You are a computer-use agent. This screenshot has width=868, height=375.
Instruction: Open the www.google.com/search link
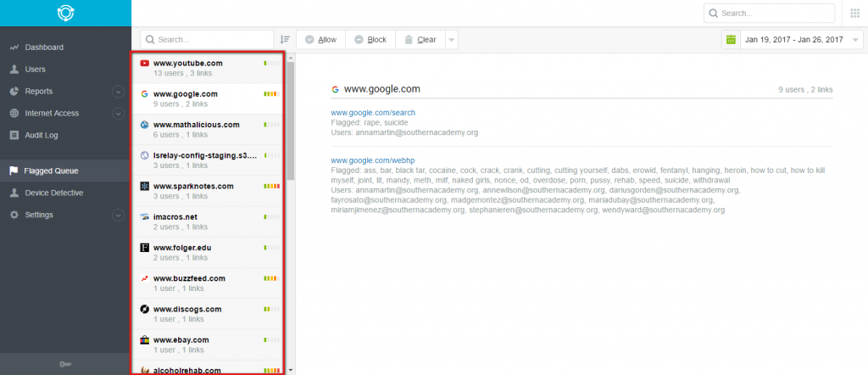(x=373, y=113)
